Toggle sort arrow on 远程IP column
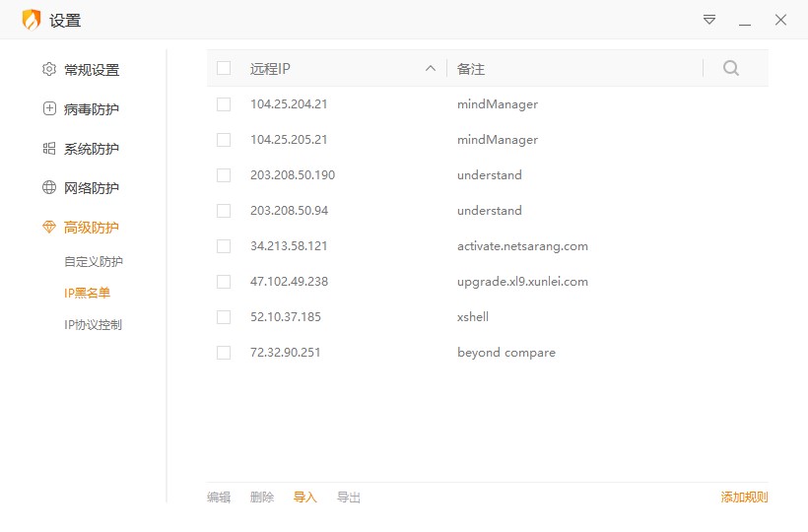Screen dimensions: 808x532 [x=431, y=69]
